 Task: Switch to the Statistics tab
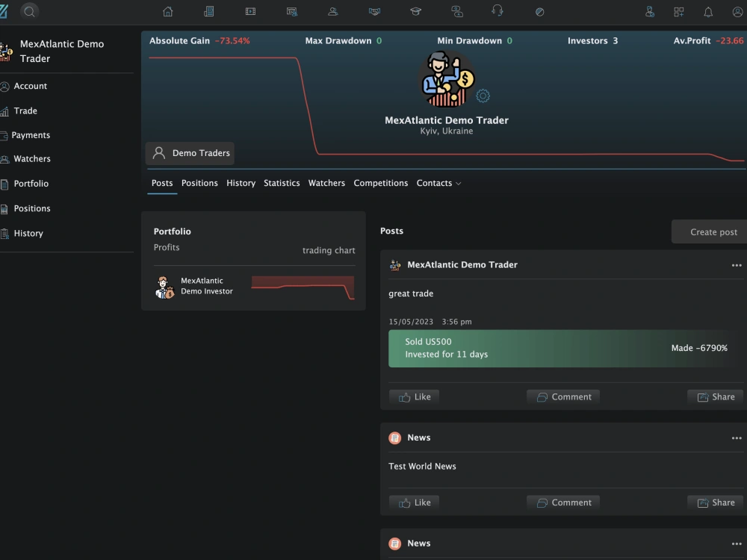[x=282, y=184]
